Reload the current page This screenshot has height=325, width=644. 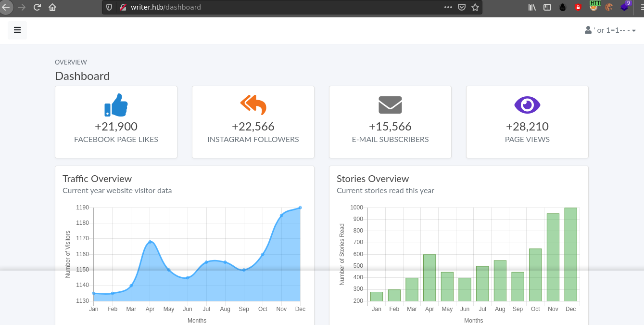click(x=37, y=7)
